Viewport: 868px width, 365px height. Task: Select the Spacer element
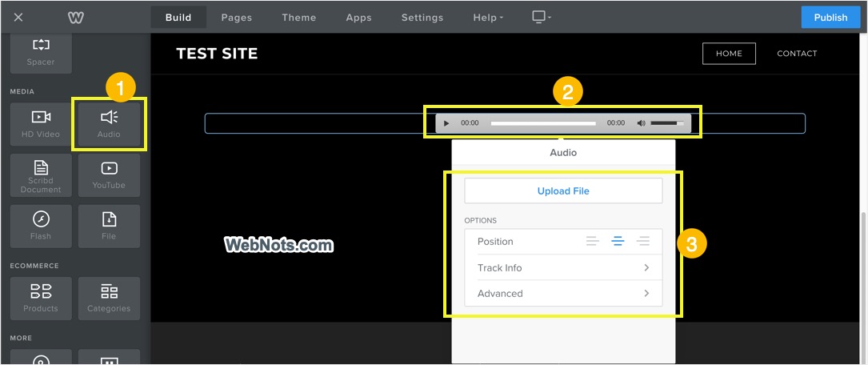[x=41, y=53]
